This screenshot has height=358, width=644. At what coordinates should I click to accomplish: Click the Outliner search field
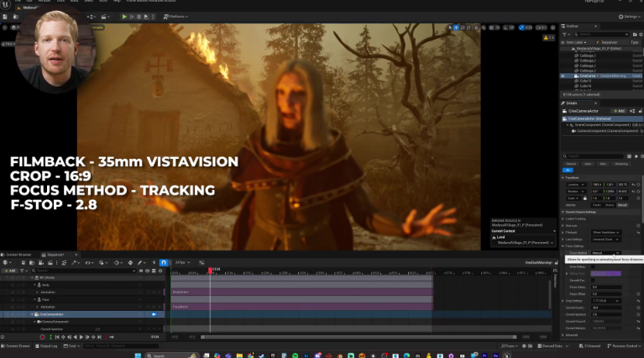pyautogui.click(x=601, y=34)
